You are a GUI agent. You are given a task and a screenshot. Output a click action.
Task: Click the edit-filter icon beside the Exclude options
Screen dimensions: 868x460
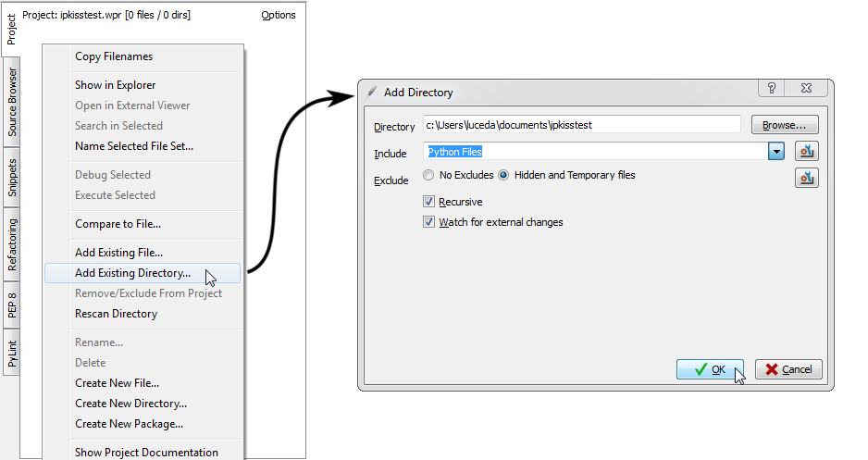[806, 178]
